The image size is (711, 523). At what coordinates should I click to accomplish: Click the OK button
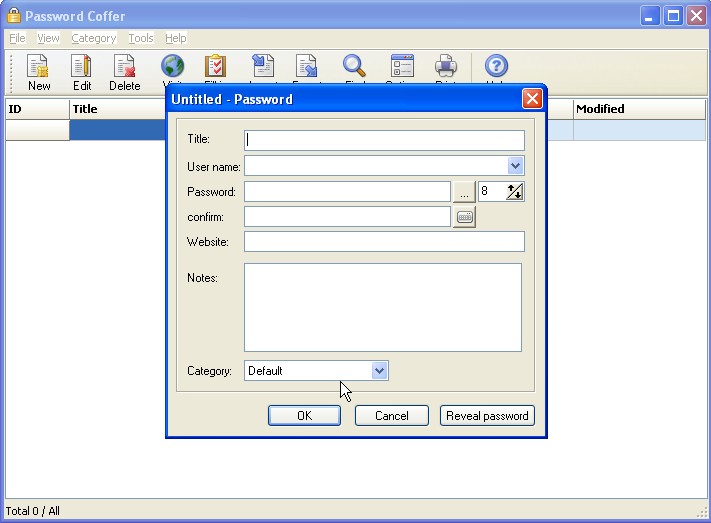tap(304, 415)
